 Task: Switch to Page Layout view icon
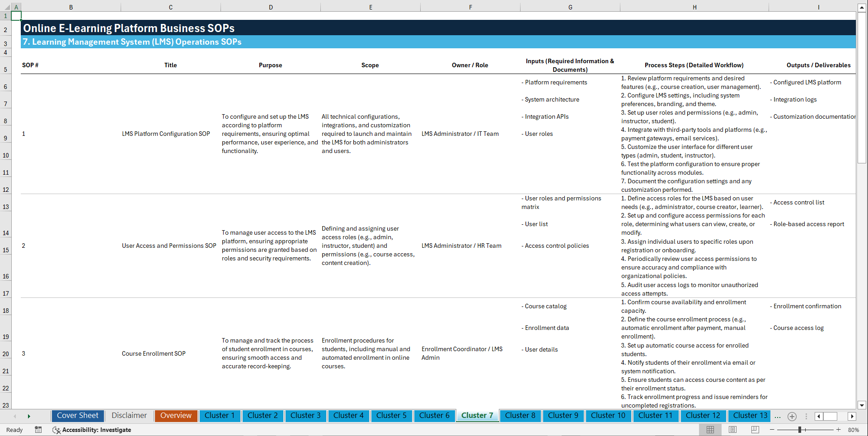pos(732,430)
